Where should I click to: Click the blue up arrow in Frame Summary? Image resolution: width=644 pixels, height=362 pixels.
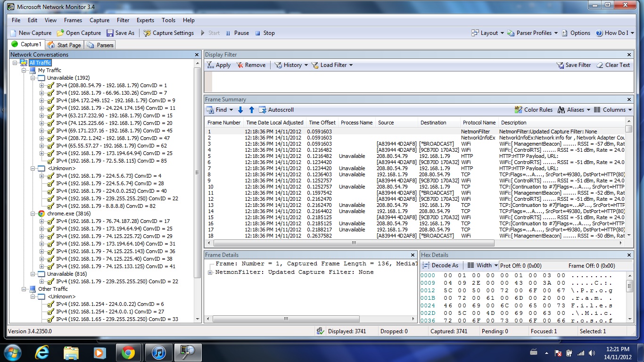[x=251, y=110]
